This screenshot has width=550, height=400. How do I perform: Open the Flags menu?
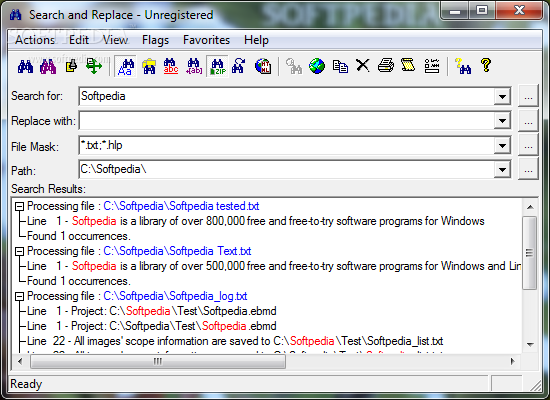click(155, 40)
